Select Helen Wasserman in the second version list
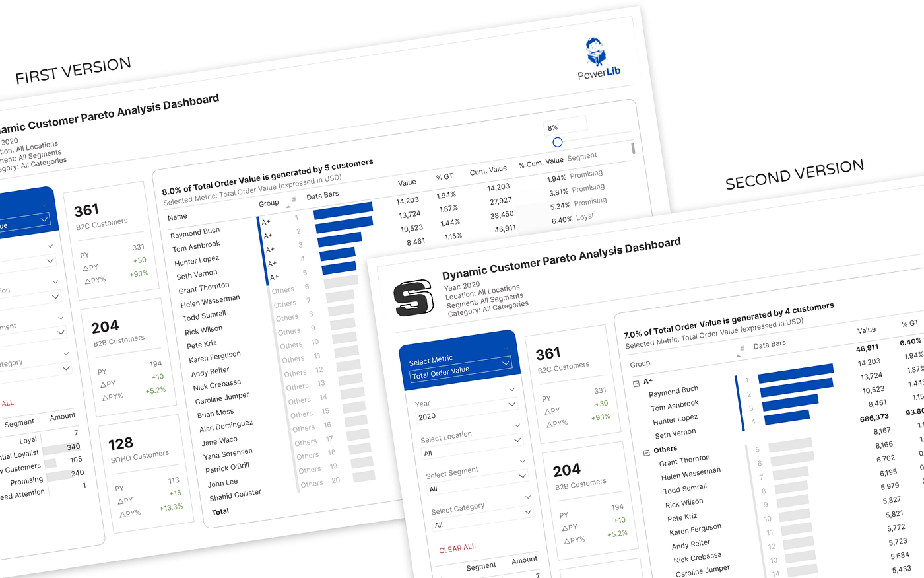The height and width of the screenshot is (578, 924). tap(691, 474)
